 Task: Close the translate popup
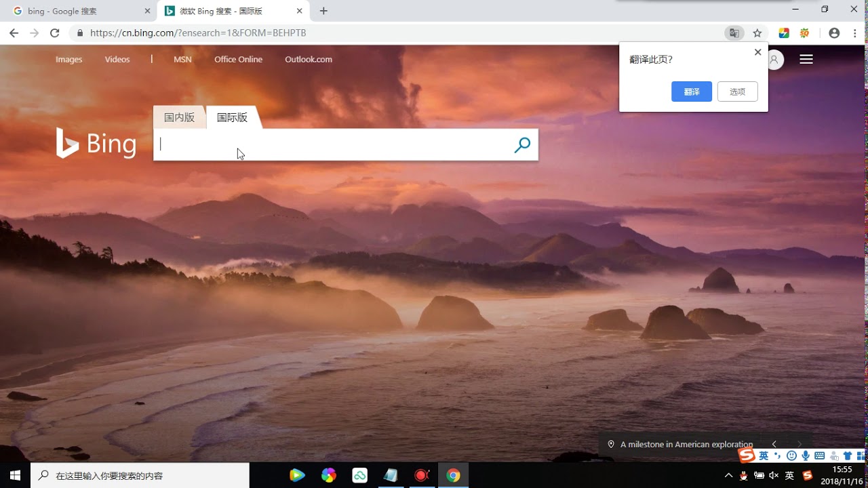pos(757,52)
